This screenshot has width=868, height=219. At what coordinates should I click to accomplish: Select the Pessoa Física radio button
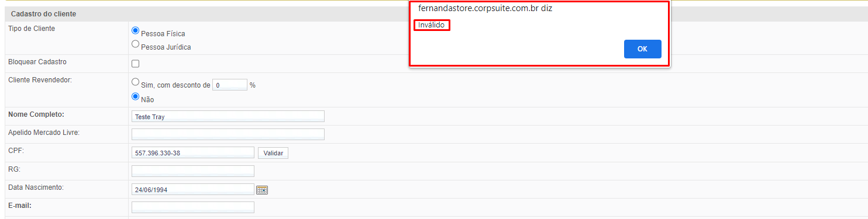click(x=136, y=31)
